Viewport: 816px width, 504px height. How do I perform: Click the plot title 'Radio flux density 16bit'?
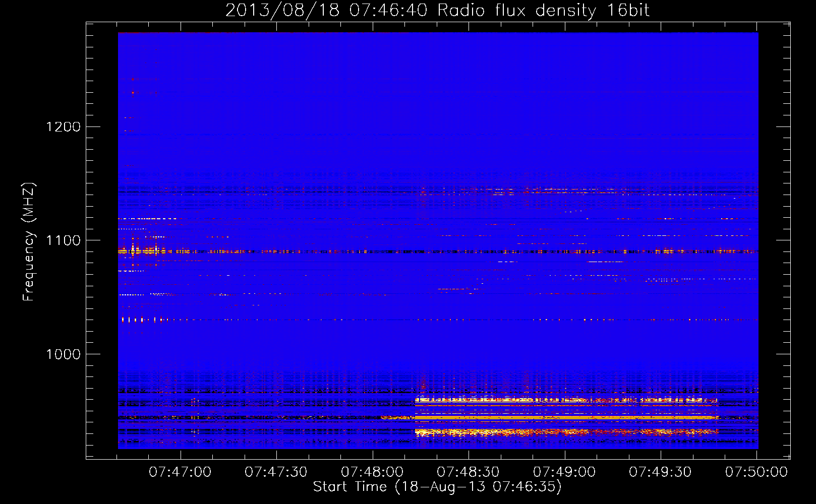tap(544, 11)
